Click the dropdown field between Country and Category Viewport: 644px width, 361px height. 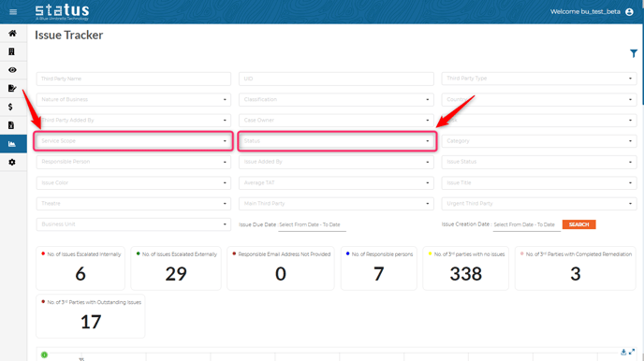[x=539, y=121]
